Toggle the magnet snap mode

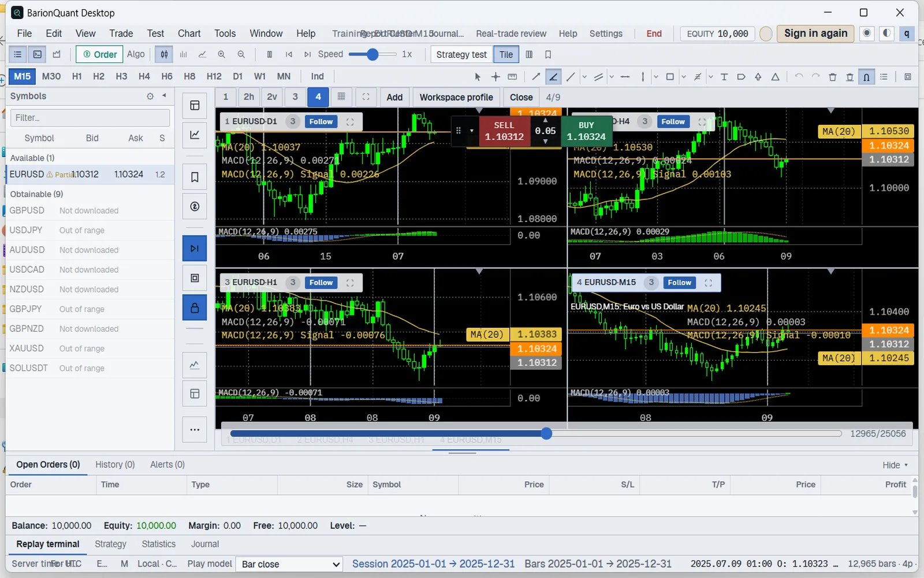click(867, 77)
